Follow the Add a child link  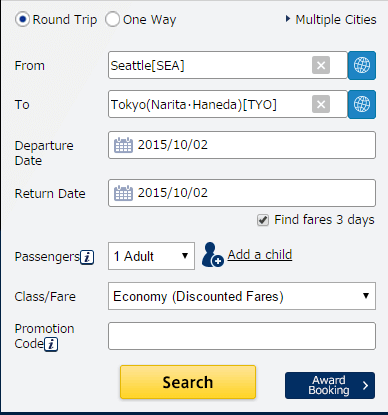pyautogui.click(x=260, y=255)
